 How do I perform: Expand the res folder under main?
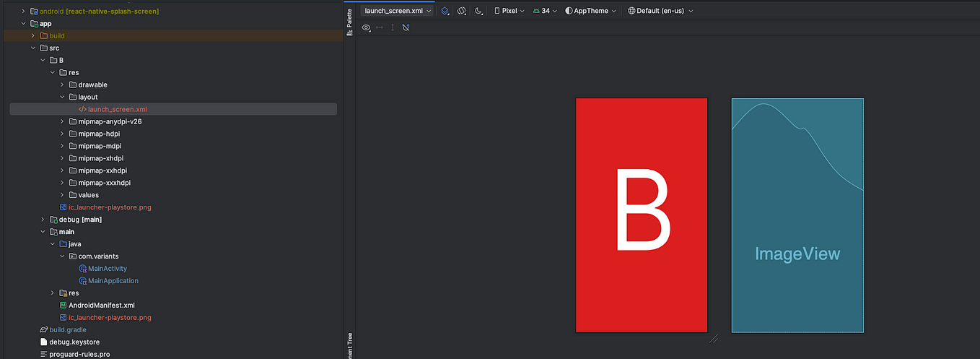pos(53,293)
